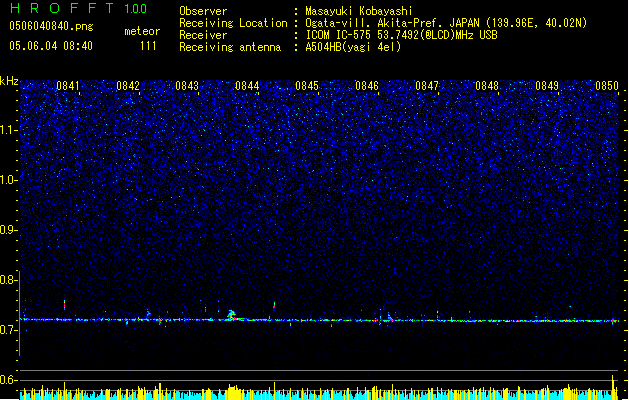
Task: Click the bright meteor echo just before 0844
Action: pos(231,315)
